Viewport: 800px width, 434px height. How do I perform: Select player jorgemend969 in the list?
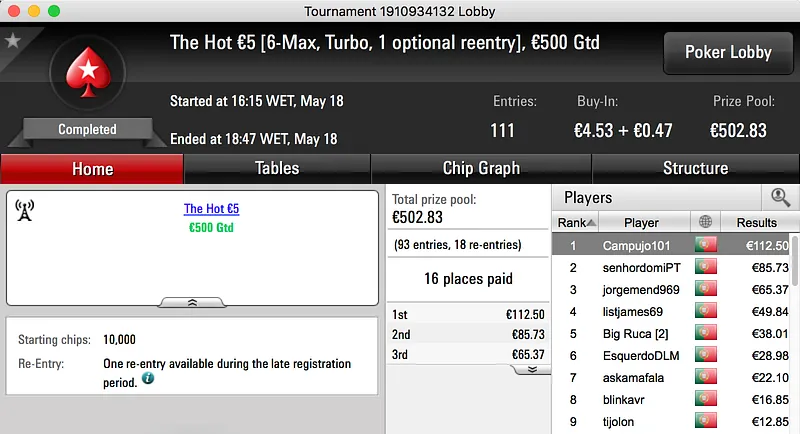pyautogui.click(x=642, y=291)
